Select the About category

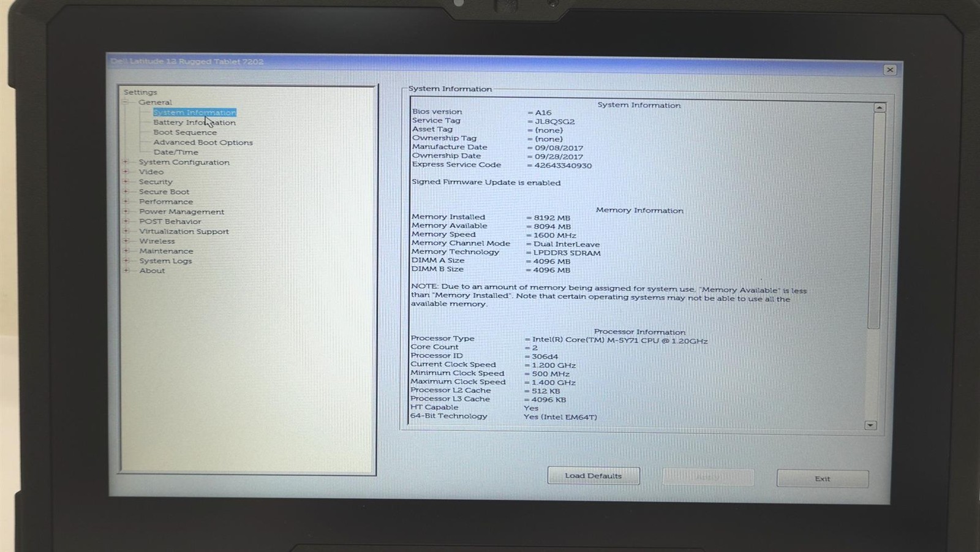point(152,271)
